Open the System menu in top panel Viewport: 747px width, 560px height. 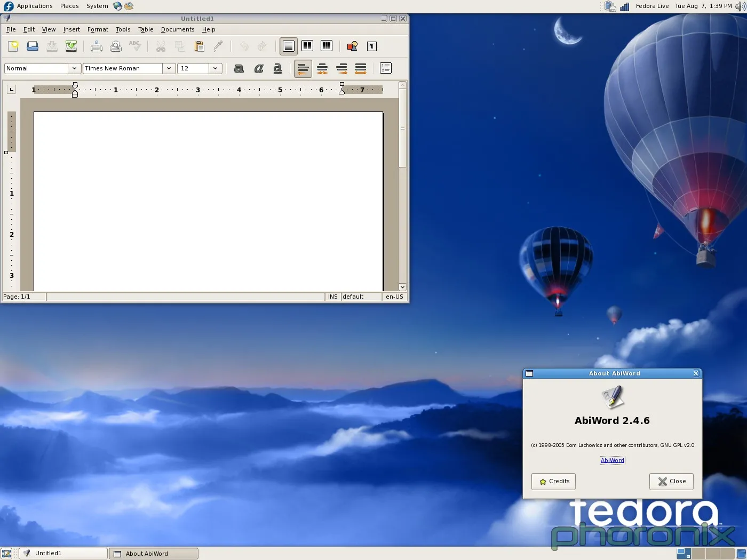[x=97, y=6]
